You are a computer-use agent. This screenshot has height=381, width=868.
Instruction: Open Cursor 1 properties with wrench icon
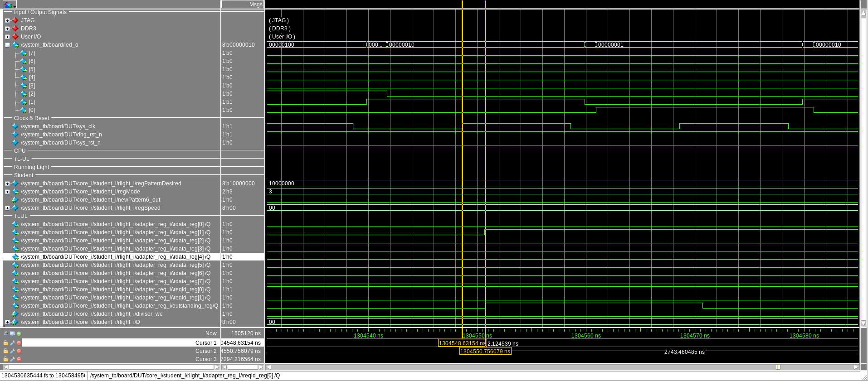(13, 343)
